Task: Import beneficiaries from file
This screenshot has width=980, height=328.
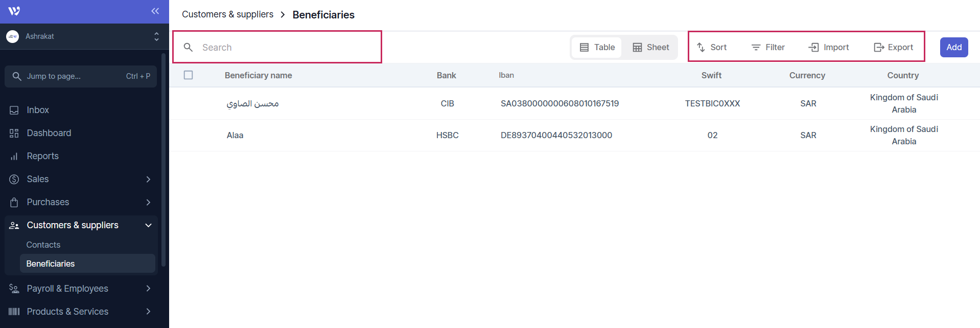Action: [829, 47]
